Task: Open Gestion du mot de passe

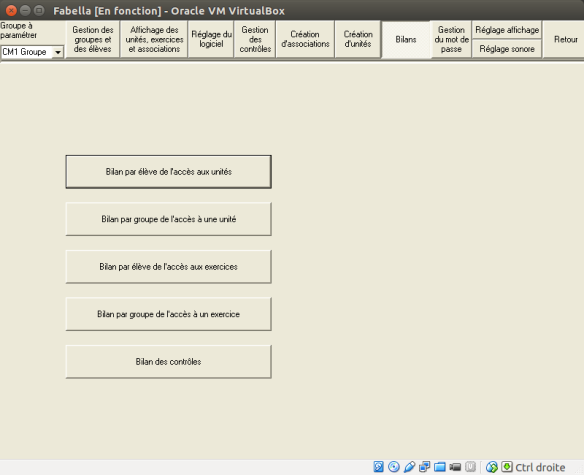Action: pos(451,39)
